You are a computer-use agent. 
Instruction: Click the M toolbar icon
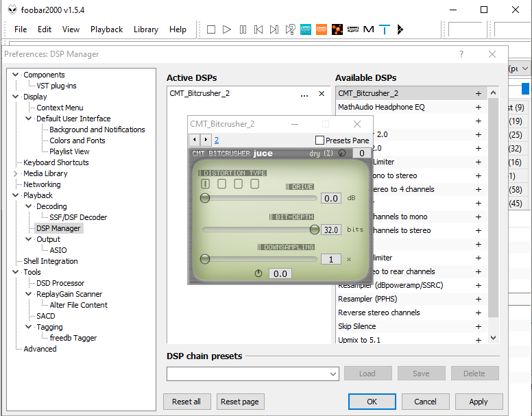[368, 29]
